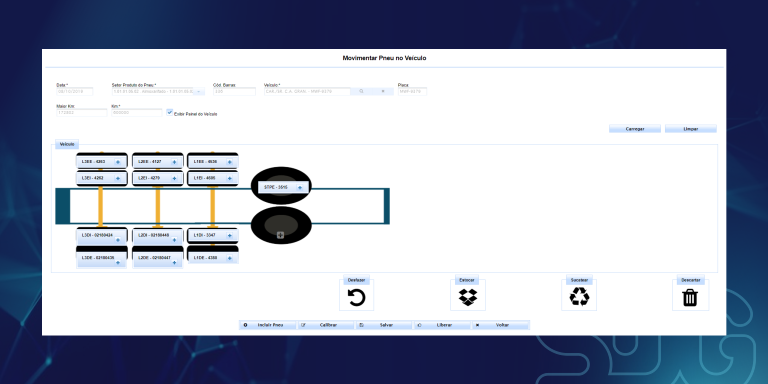Click the plus icon on tire L1DI

[x=229, y=236]
